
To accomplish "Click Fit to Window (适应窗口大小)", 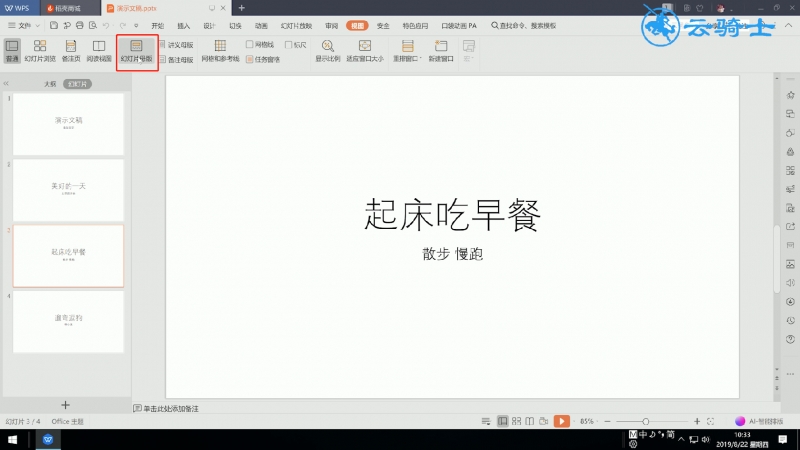I will 365,51.
